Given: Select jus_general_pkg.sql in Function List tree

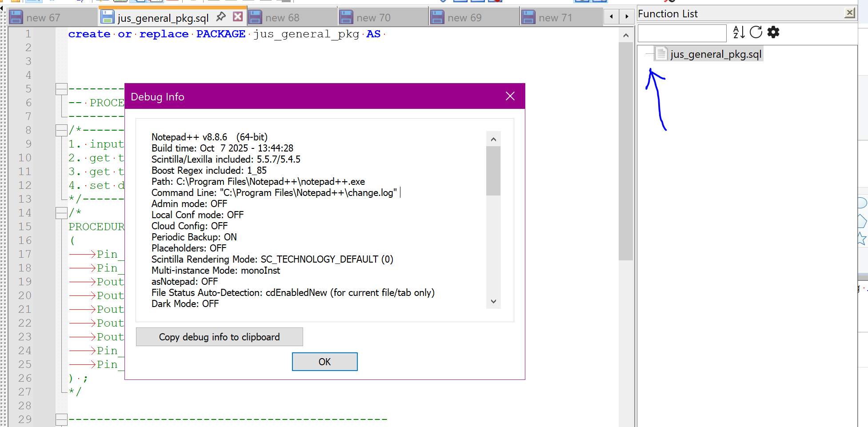Looking at the screenshot, I should 716,54.
